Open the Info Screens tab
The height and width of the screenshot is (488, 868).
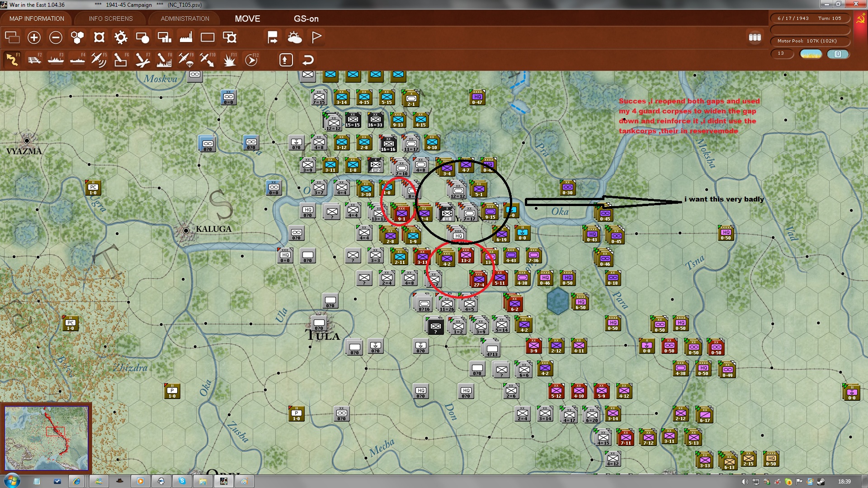[111, 19]
